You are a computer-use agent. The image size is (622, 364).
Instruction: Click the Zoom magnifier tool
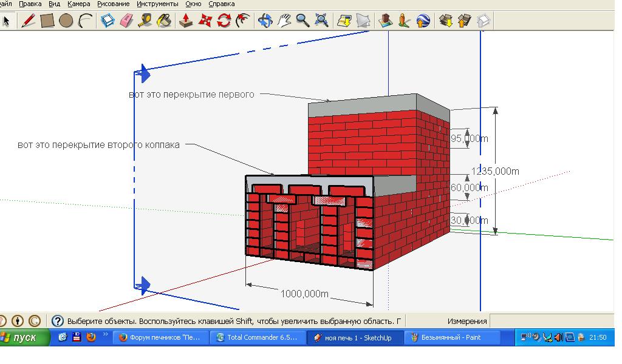coord(302,21)
